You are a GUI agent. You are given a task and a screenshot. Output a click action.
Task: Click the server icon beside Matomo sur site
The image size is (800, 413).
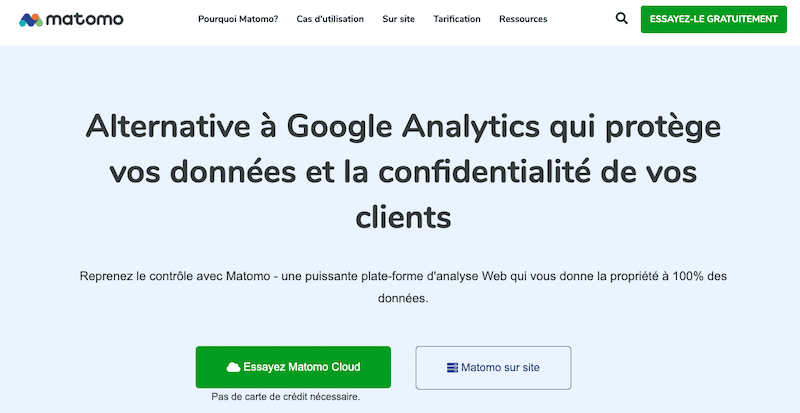tap(453, 368)
